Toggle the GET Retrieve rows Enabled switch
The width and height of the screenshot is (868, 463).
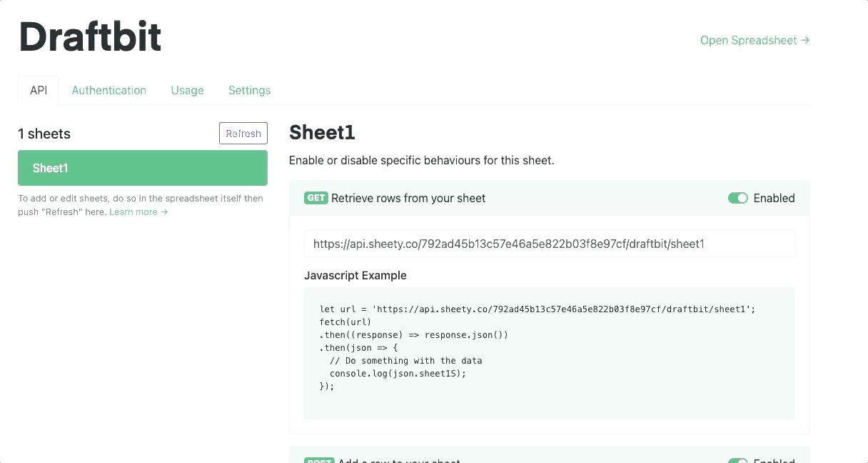(x=738, y=198)
